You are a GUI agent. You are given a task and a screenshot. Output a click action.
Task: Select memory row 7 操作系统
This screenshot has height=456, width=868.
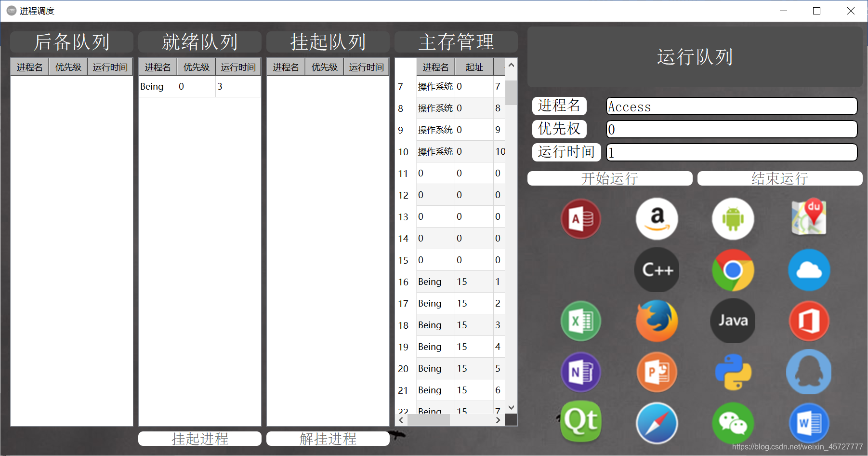(450, 86)
